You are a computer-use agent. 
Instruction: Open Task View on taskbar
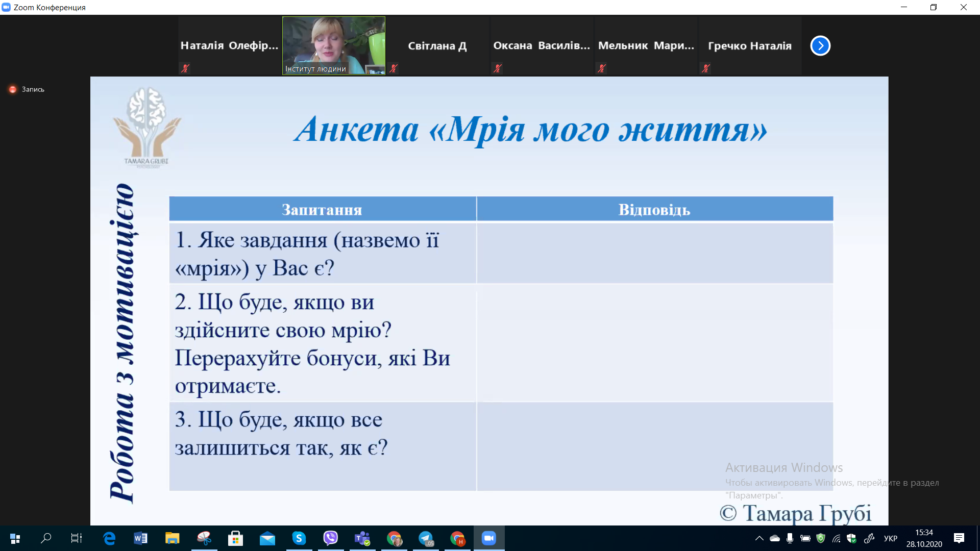pos(77,538)
